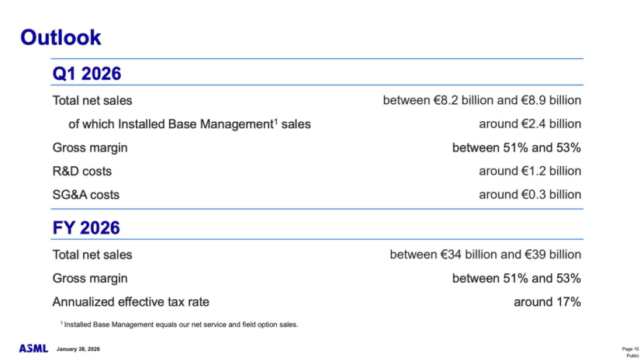Click the €8.2 billion and €8.9 billion value
644x361 pixels.
pyautogui.click(x=482, y=100)
